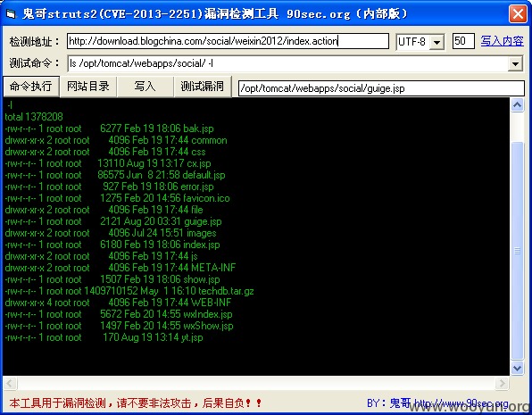This screenshot has height=415, width=532.
Task: Select the 'file' directory row
Action: pos(104,210)
